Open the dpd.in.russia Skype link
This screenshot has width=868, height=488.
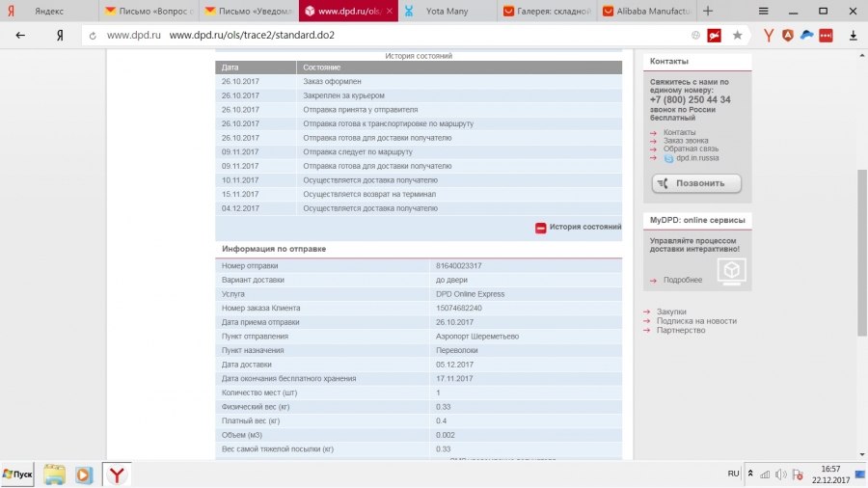point(697,158)
